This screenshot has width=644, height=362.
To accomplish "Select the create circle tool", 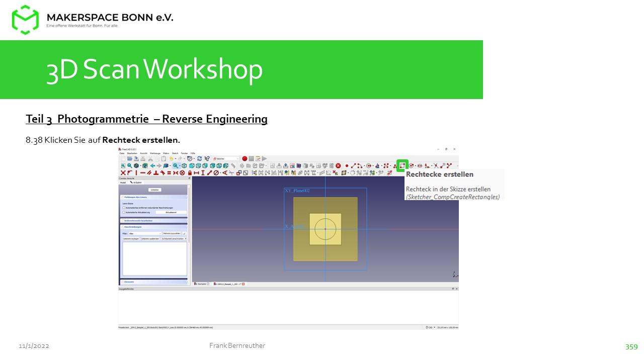I will 369,166.
